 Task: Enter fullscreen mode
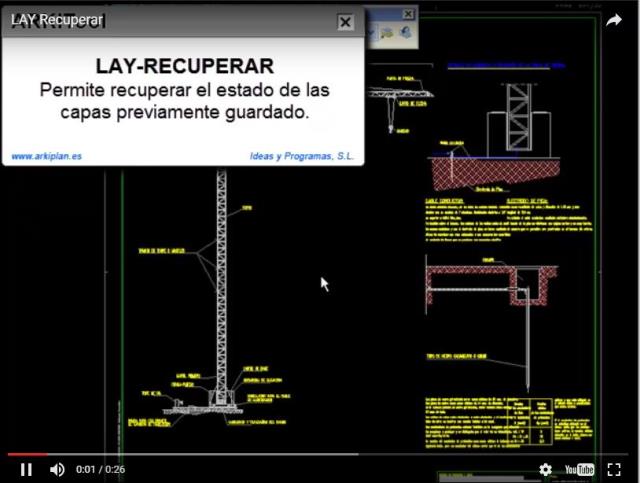[x=614, y=470]
